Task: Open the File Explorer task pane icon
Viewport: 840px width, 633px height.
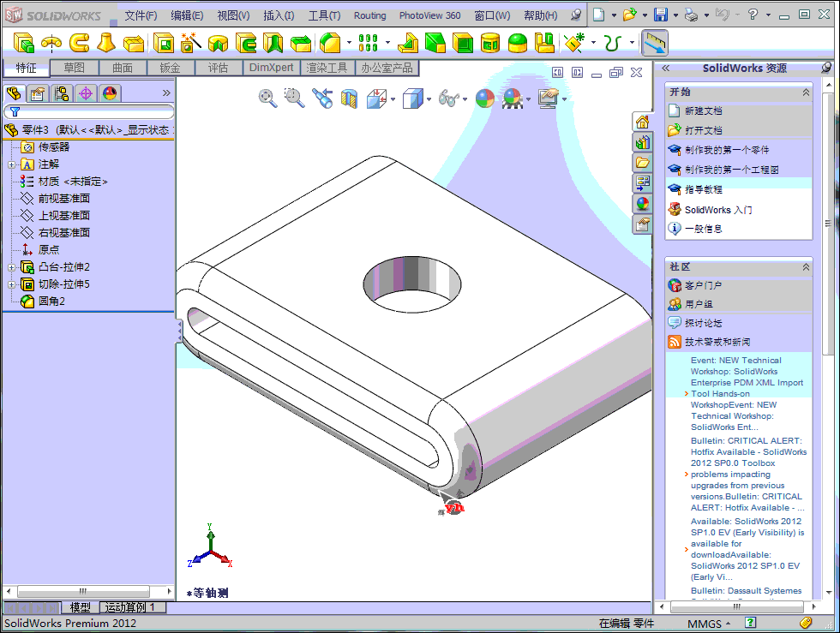Action: pyautogui.click(x=642, y=163)
